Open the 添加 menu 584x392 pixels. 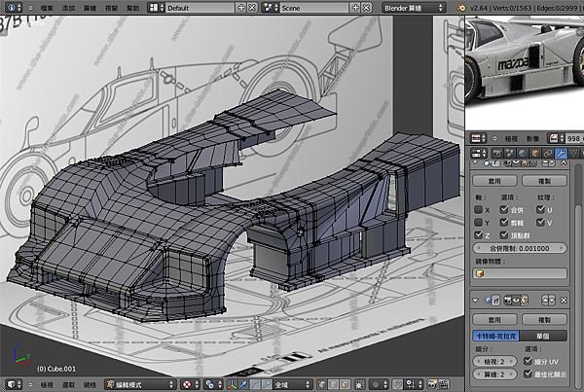pos(68,8)
